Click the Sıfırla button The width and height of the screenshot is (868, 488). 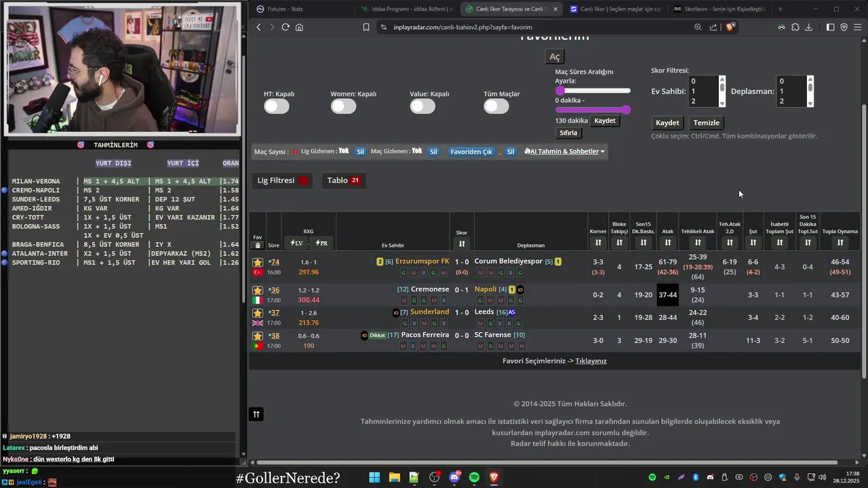pos(568,133)
